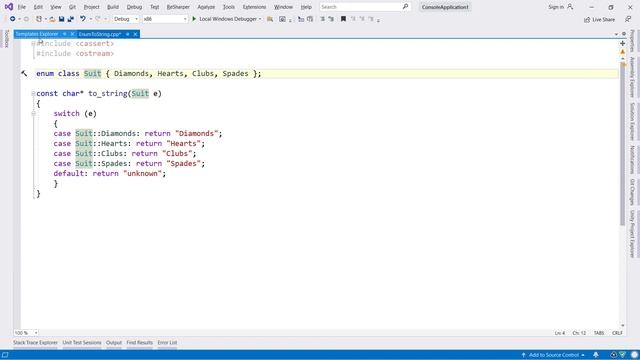Click the Sign in account icon

[x=570, y=7]
